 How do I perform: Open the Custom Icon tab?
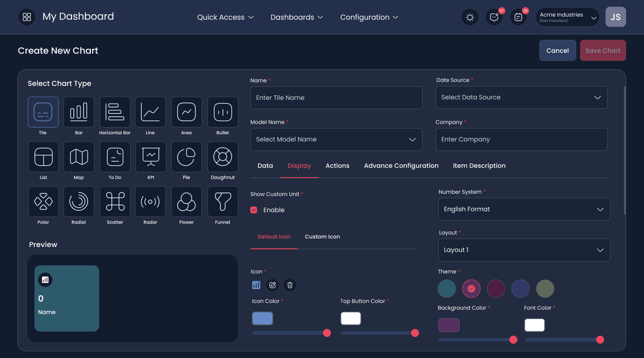[322, 237]
